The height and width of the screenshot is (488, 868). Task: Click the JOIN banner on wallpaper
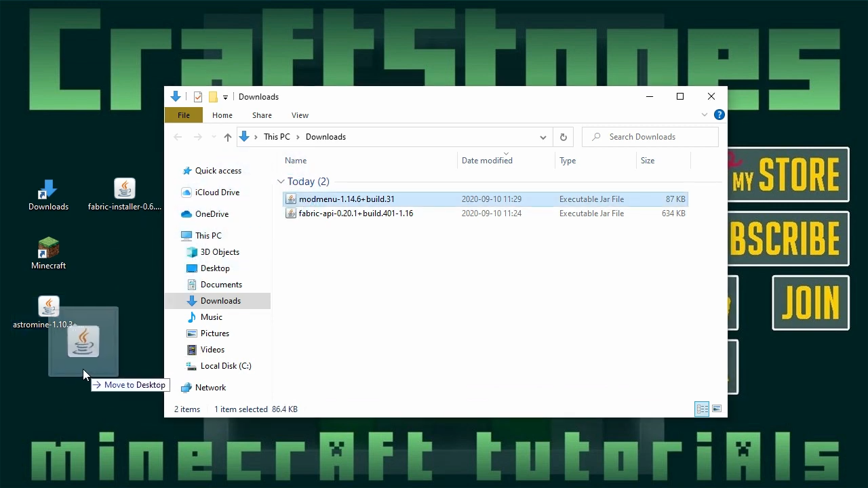tap(811, 303)
